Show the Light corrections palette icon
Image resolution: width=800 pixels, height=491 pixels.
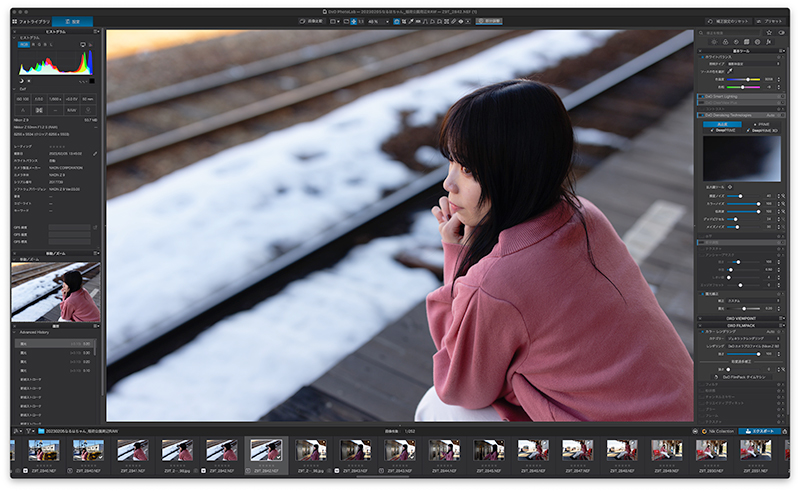[714, 42]
